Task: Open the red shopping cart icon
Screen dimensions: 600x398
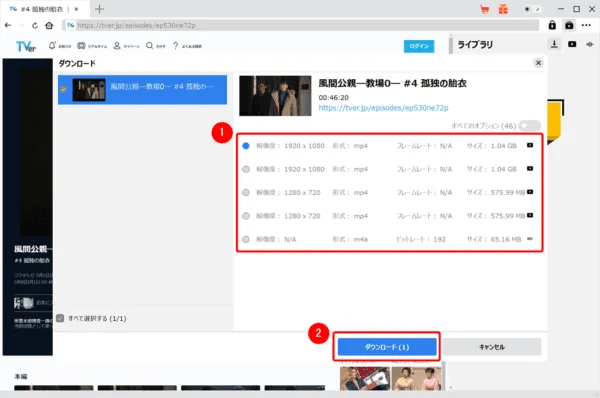Action: (485, 9)
